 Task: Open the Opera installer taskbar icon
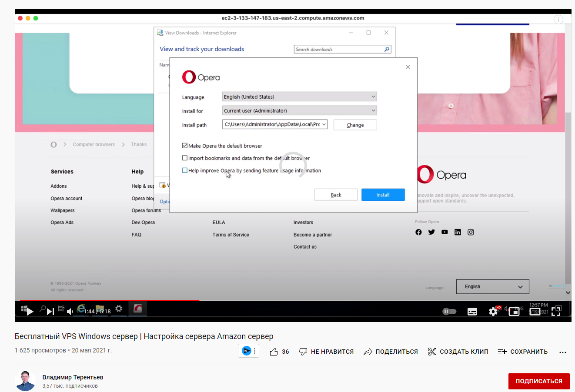coord(138,309)
